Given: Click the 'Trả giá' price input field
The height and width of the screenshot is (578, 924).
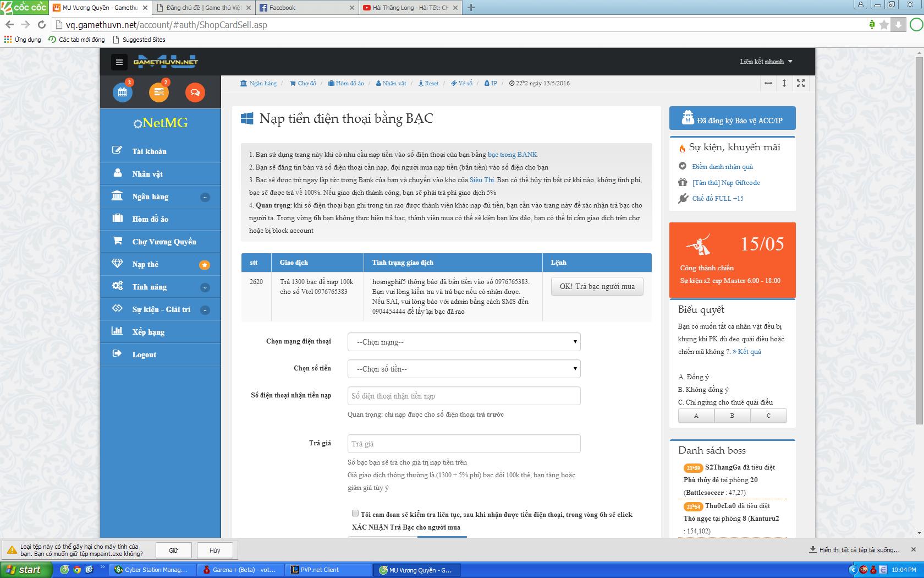Looking at the screenshot, I should coord(464,444).
